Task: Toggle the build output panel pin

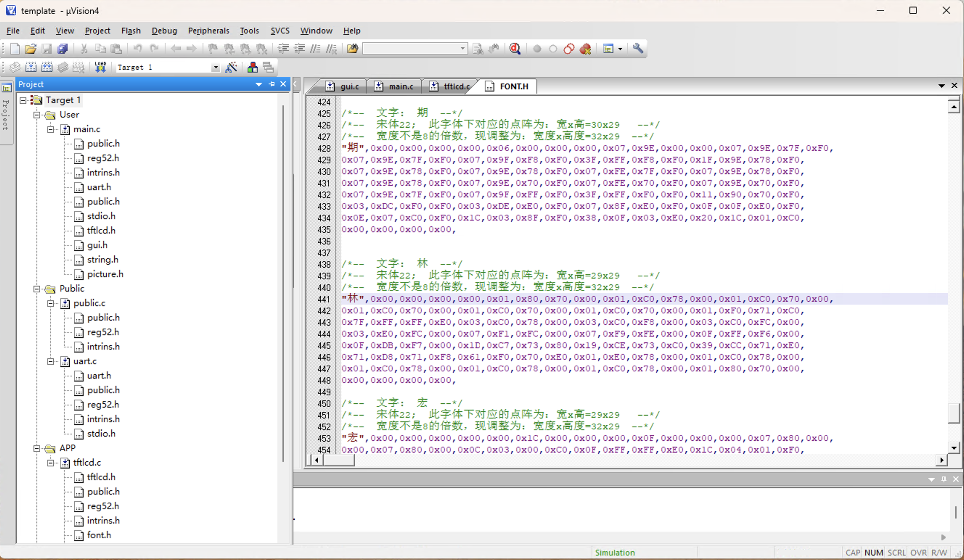Action: click(944, 479)
